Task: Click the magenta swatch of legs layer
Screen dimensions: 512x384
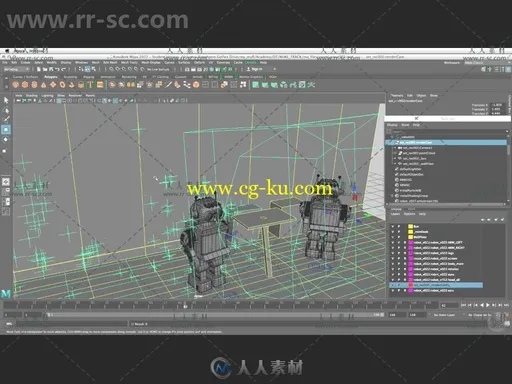Action: 411,253
